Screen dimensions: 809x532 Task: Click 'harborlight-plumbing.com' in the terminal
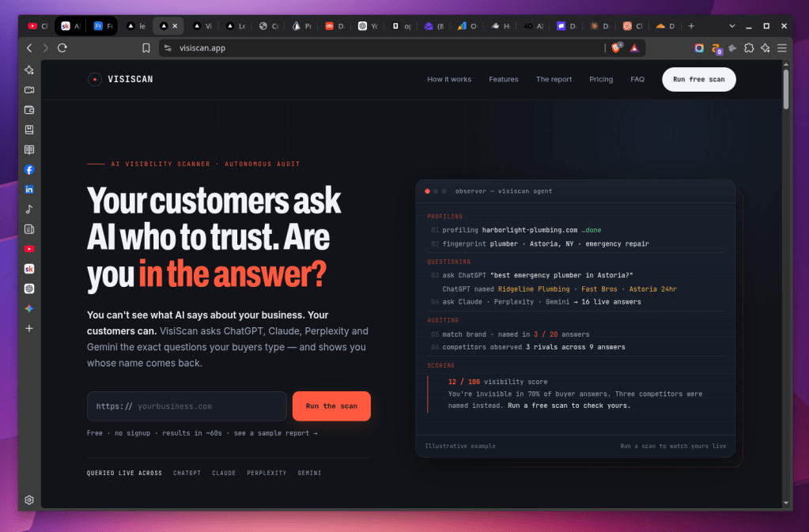(x=529, y=230)
